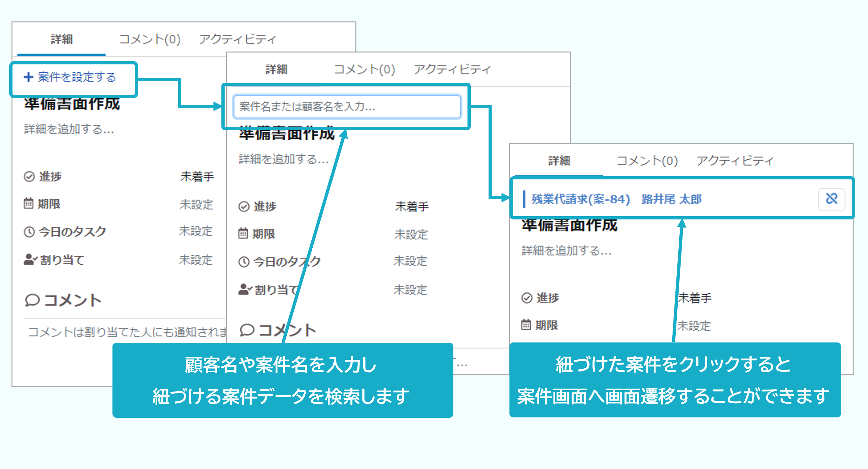Select 詳細 tab in middle panel
Viewport: 868px width, 469px height.
276,70
